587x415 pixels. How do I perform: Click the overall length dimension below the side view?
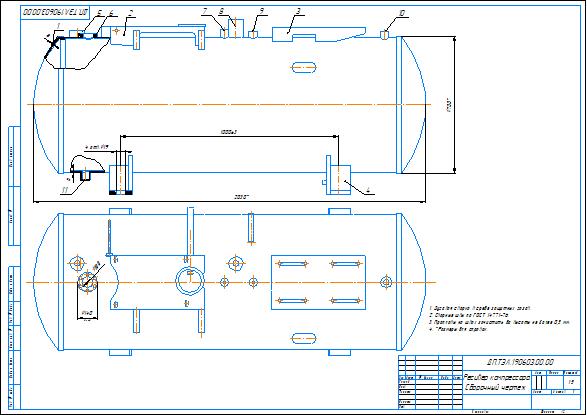coord(241,197)
